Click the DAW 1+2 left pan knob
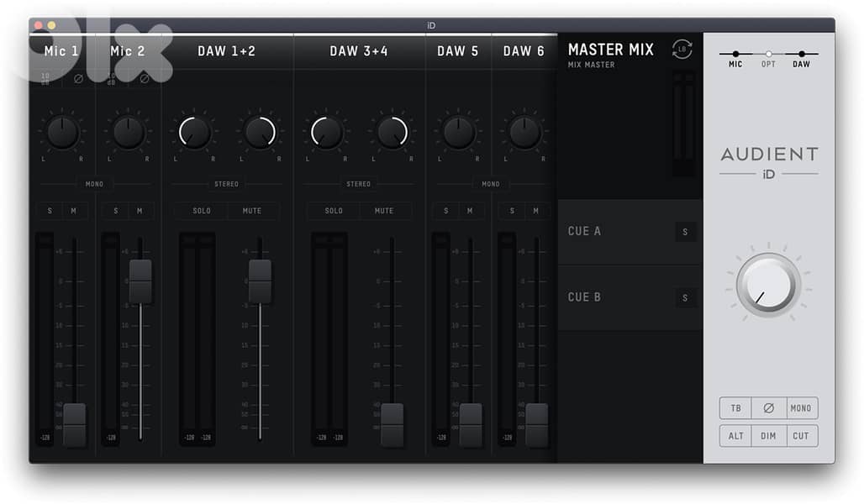Viewport: 864px width, 504px height. pos(194,133)
